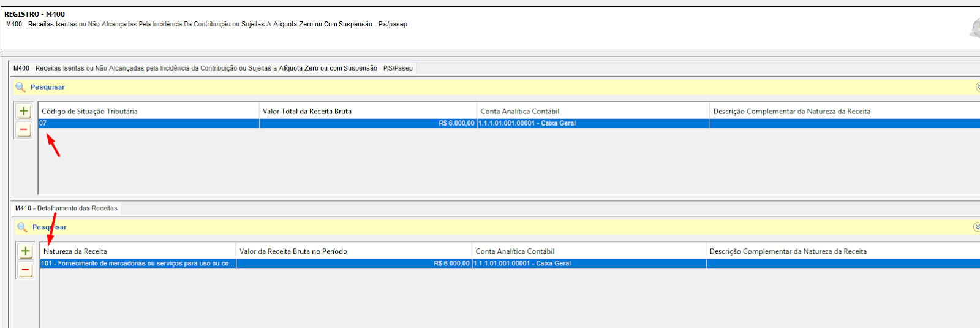Click the green plus icon in M400 table
980x328 pixels.
(x=23, y=111)
